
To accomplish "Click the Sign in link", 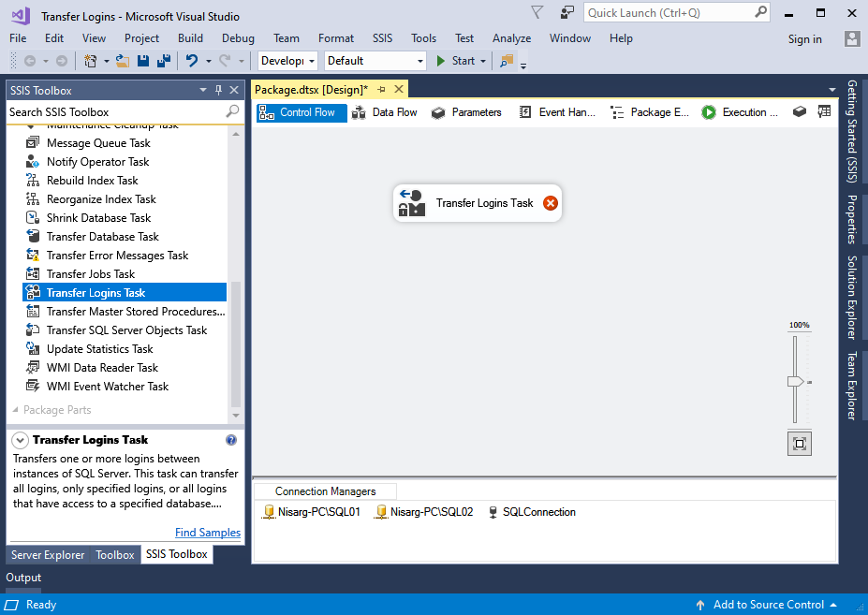I will pyautogui.click(x=805, y=39).
